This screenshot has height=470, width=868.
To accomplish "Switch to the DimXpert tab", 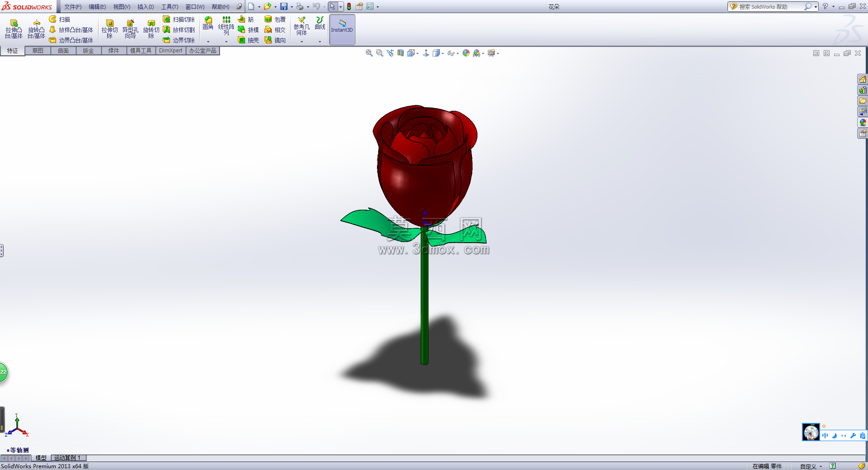I will pos(171,51).
